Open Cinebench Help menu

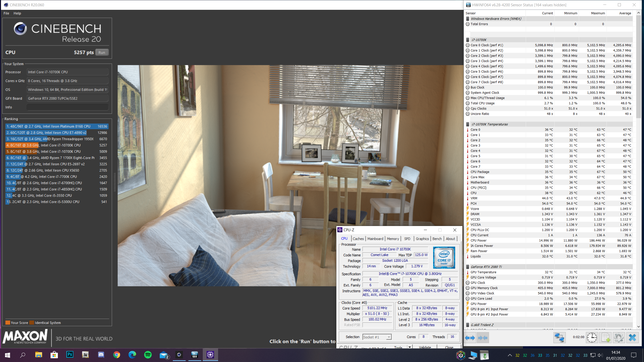point(17,13)
